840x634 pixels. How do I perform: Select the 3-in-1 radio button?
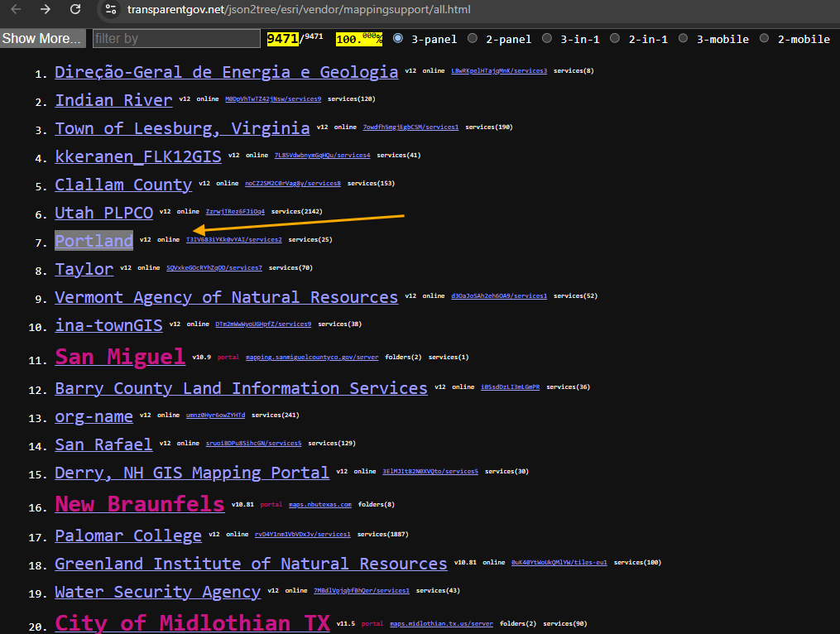click(547, 38)
